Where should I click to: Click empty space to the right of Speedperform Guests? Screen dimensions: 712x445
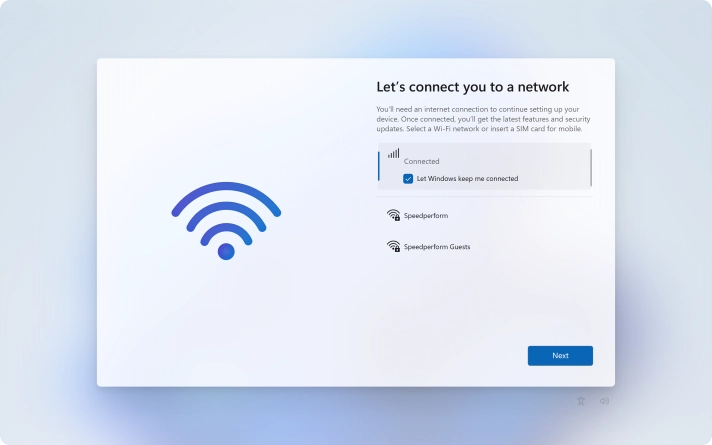[x=530, y=247]
